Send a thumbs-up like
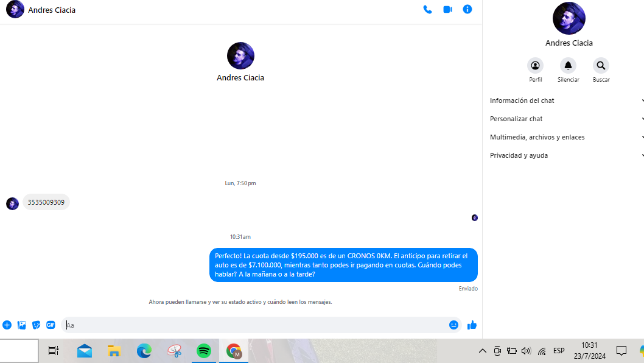 (472, 325)
